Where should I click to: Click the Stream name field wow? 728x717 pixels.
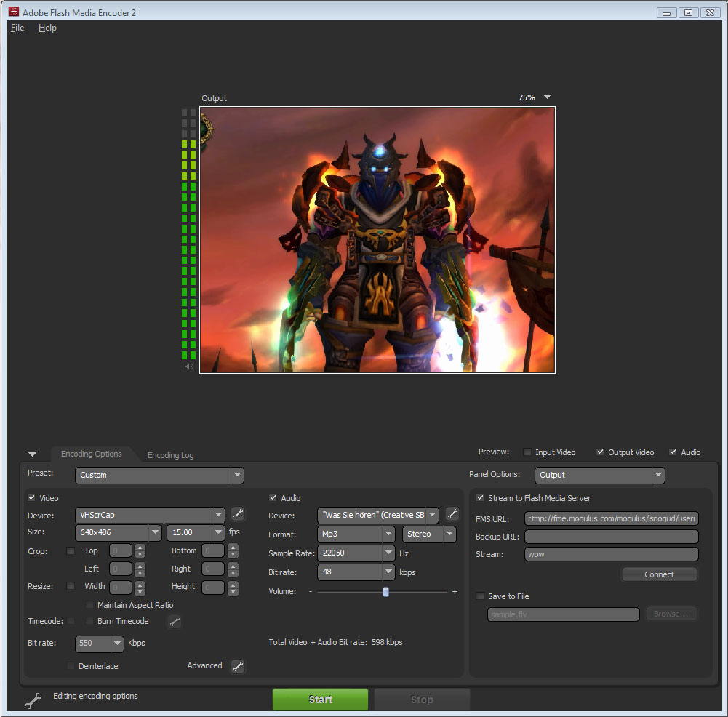click(x=612, y=554)
